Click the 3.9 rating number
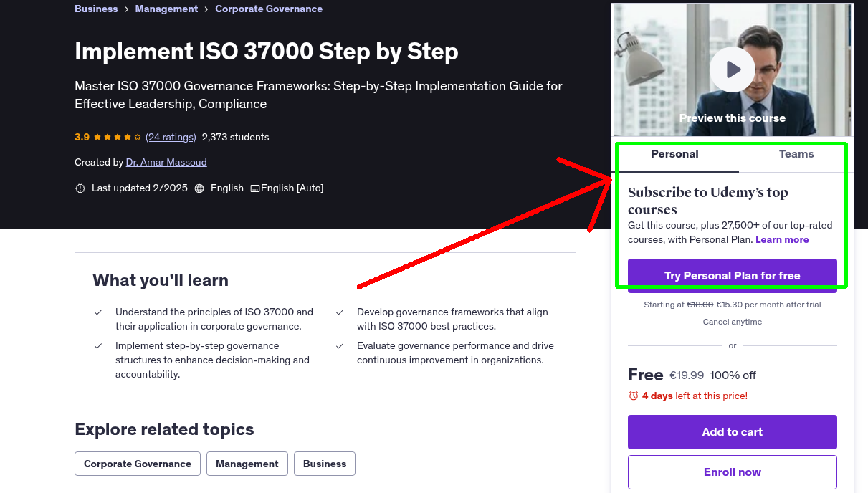The width and height of the screenshot is (868, 493). tap(82, 137)
